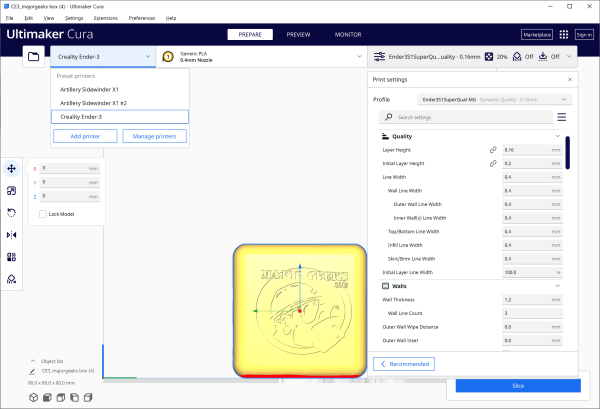Image resolution: width=600 pixels, height=409 pixels.
Task: Open Per Model Settings tool
Action: (x=11, y=257)
